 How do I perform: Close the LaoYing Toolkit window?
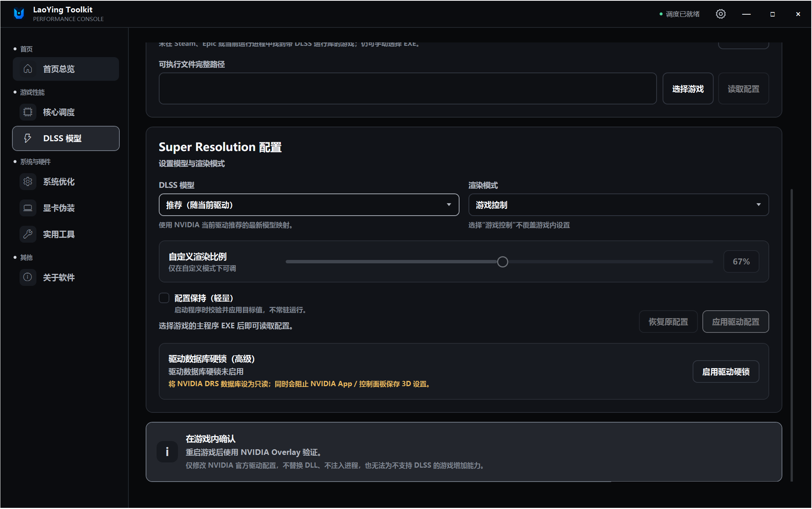pyautogui.click(x=798, y=14)
